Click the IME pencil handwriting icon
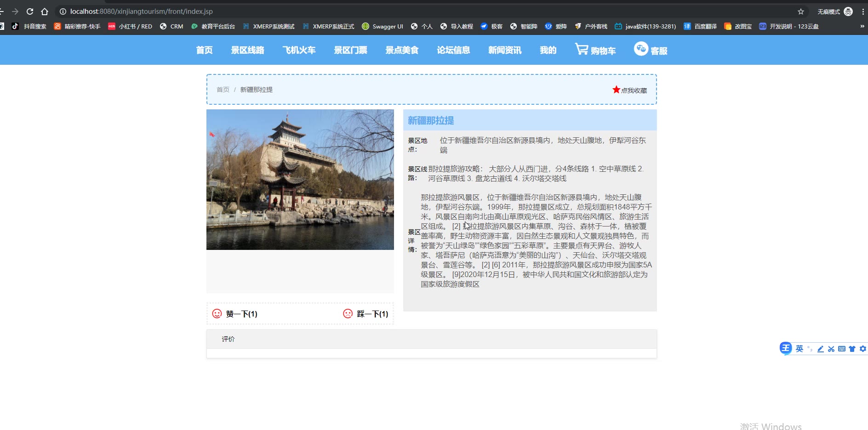Viewport: 868px width, 430px height. [821, 349]
